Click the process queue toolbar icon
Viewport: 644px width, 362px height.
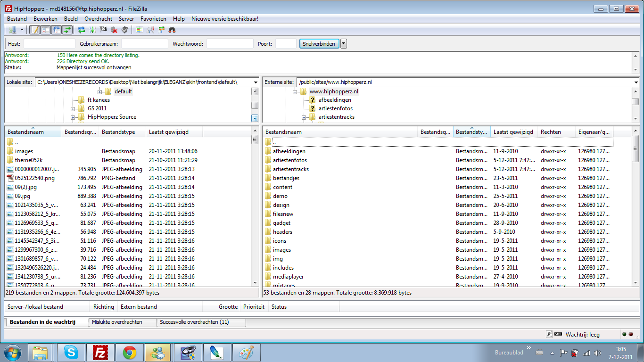pos(92,30)
